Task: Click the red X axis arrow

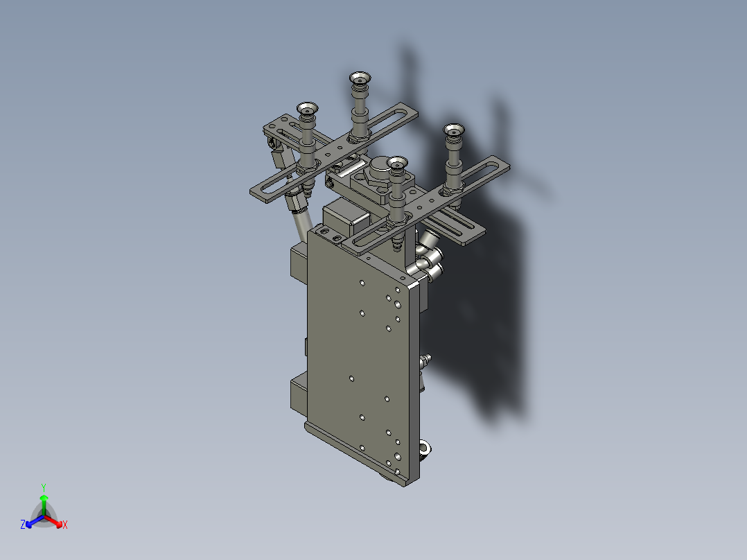Action: [59, 525]
